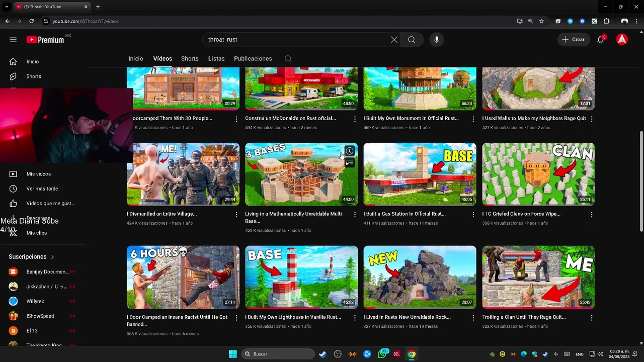Click the browser address bar URL

[86, 21]
